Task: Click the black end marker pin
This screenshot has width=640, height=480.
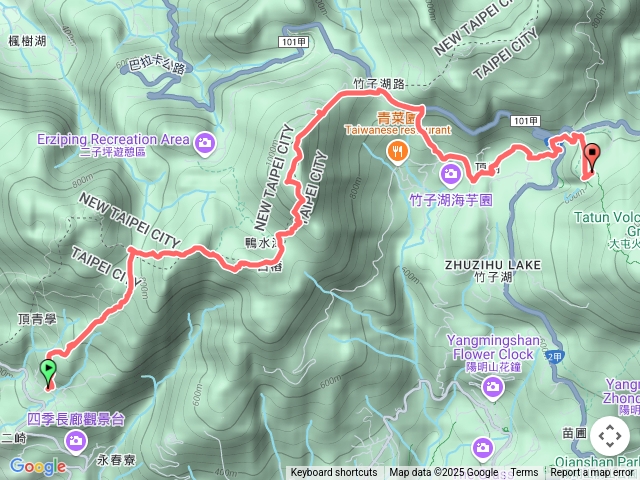Action: coord(592,157)
